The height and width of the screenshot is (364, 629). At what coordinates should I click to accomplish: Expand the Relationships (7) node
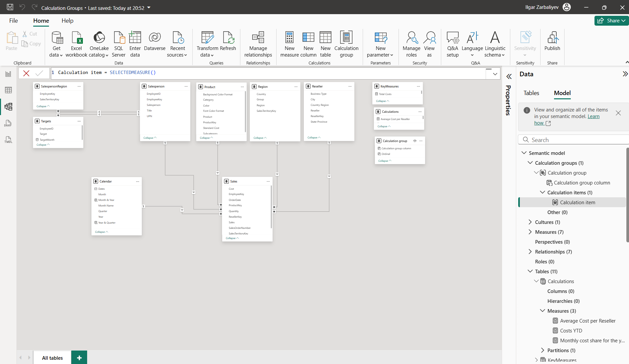[x=530, y=252]
